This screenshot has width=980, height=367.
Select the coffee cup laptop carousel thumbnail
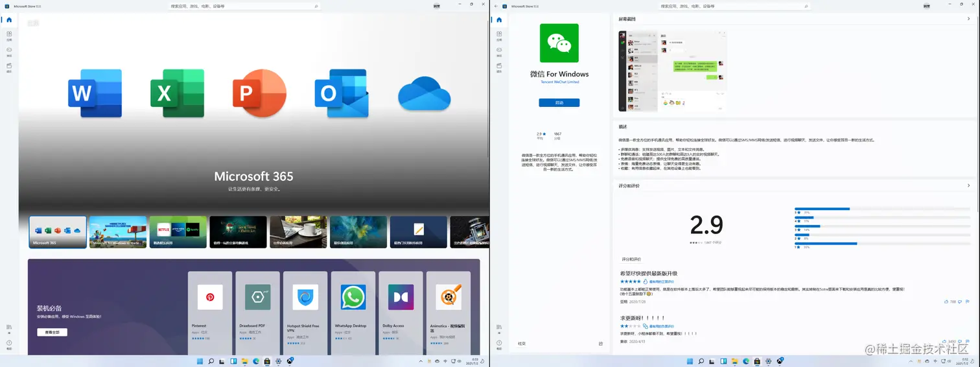pos(298,232)
